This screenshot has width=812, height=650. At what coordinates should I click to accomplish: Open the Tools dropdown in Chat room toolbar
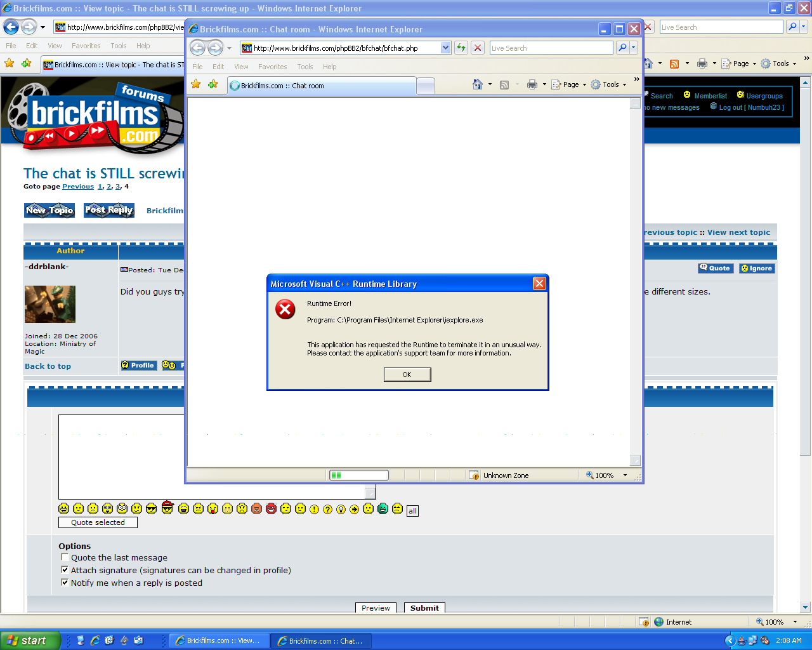pyautogui.click(x=608, y=84)
